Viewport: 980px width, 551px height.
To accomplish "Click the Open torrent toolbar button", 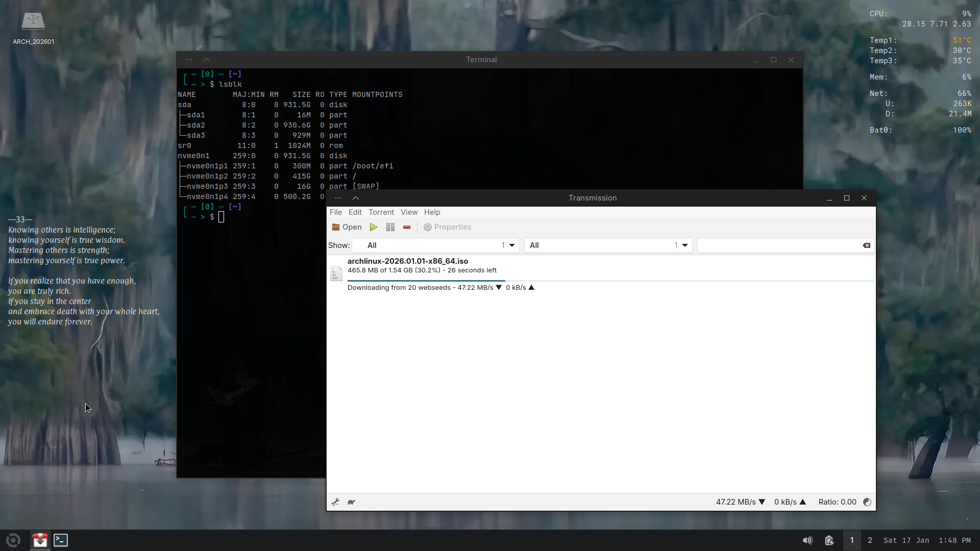I will pyautogui.click(x=347, y=227).
